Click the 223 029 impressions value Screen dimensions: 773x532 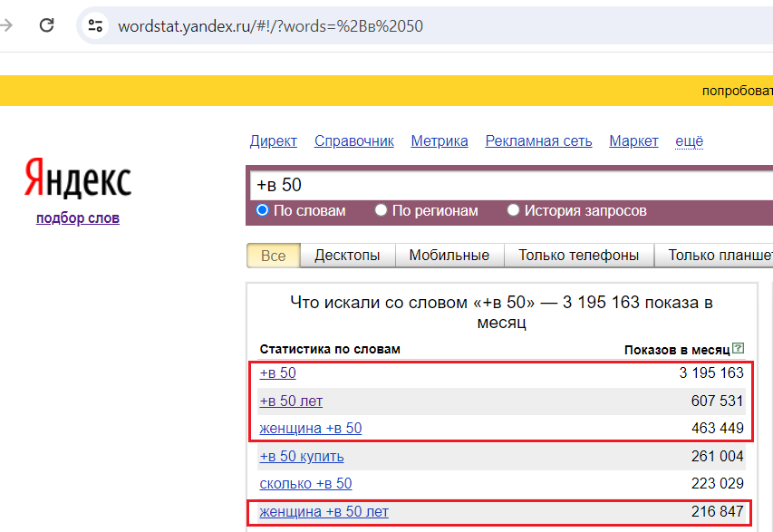pyautogui.click(x=718, y=484)
